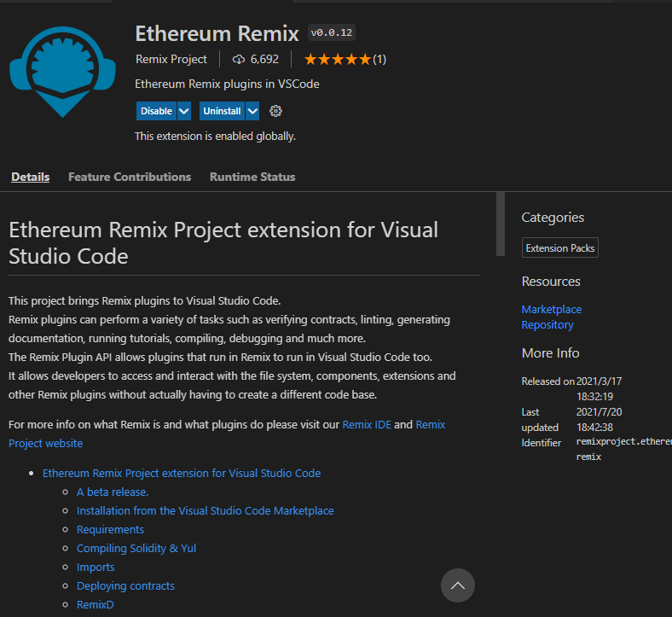Jump to the RemixD section
Viewport: 672px width, 617px height.
click(96, 604)
